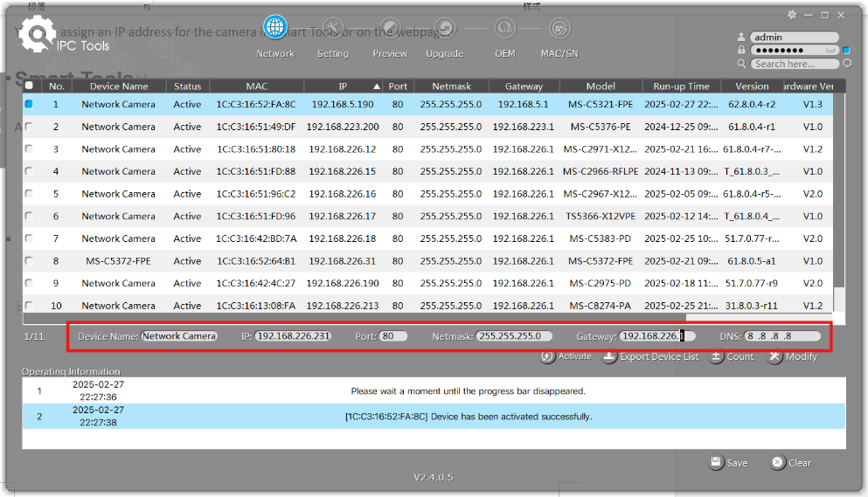
Task: Save the operating information log
Action: (x=728, y=463)
